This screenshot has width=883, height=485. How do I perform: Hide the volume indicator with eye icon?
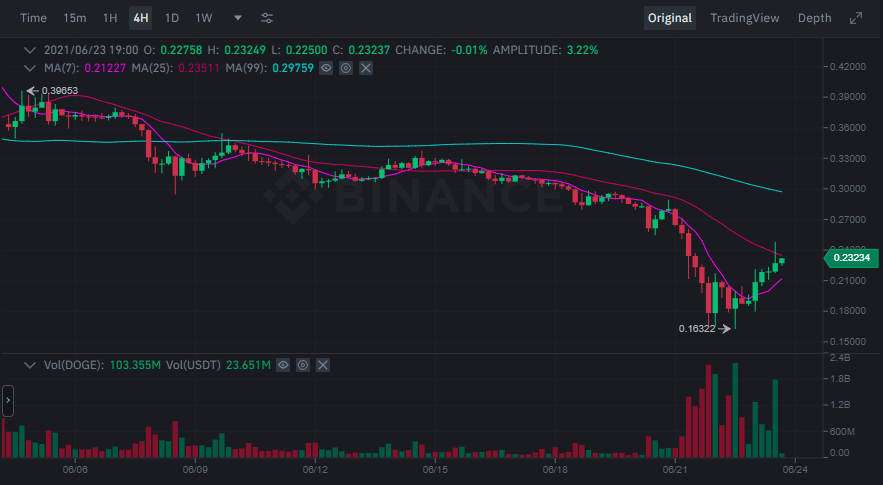coord(283,366)
